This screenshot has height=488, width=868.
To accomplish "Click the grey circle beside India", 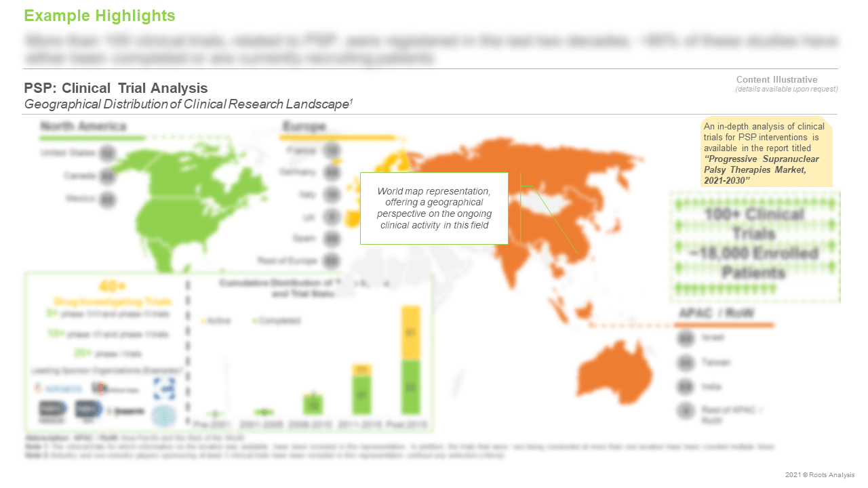I will coord(686,387).
